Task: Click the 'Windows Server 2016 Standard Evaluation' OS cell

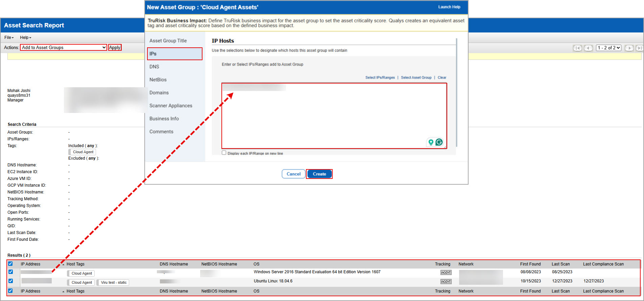Action: point(317,272)
